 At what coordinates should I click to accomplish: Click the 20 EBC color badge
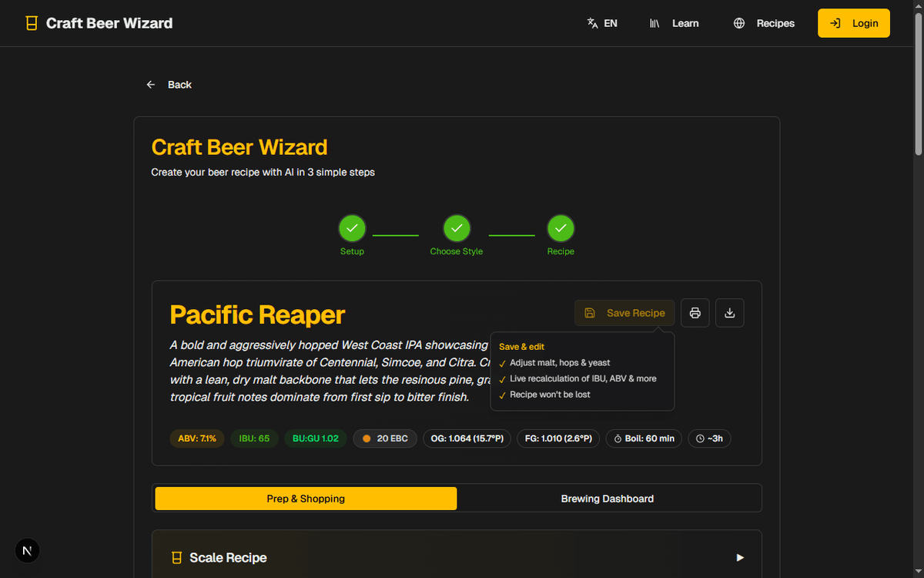pos(385,439)
